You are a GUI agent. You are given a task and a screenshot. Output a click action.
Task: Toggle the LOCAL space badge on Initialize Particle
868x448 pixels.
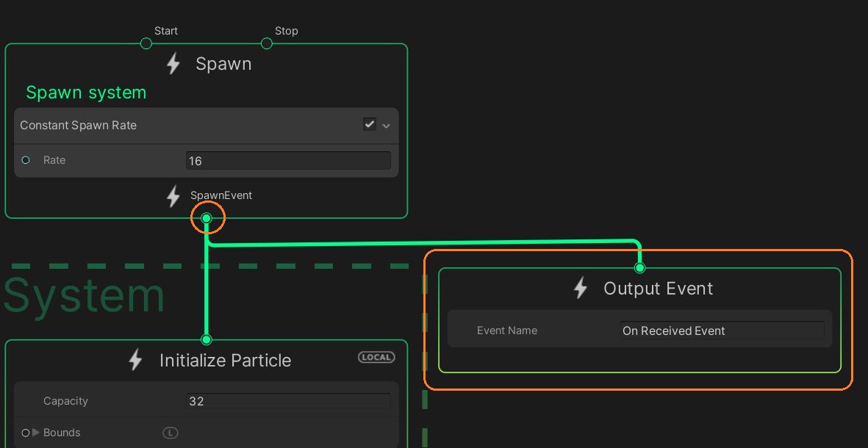coord(376,357)
